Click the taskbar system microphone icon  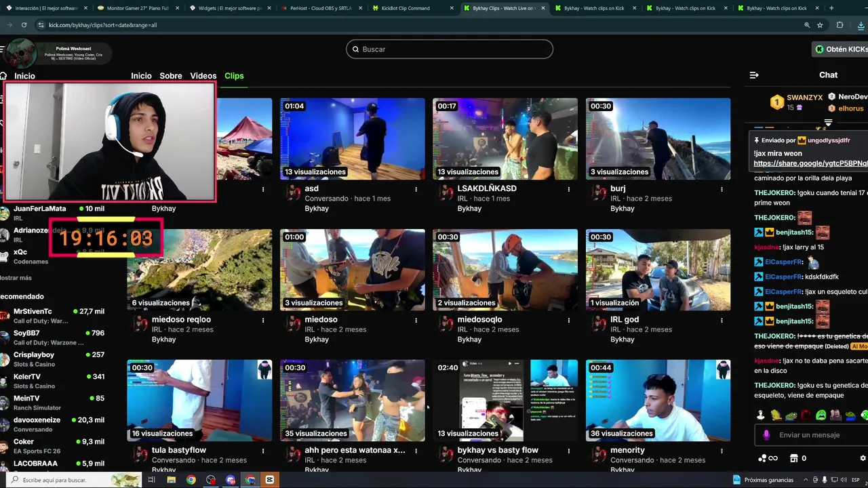[x=825, y=480]
